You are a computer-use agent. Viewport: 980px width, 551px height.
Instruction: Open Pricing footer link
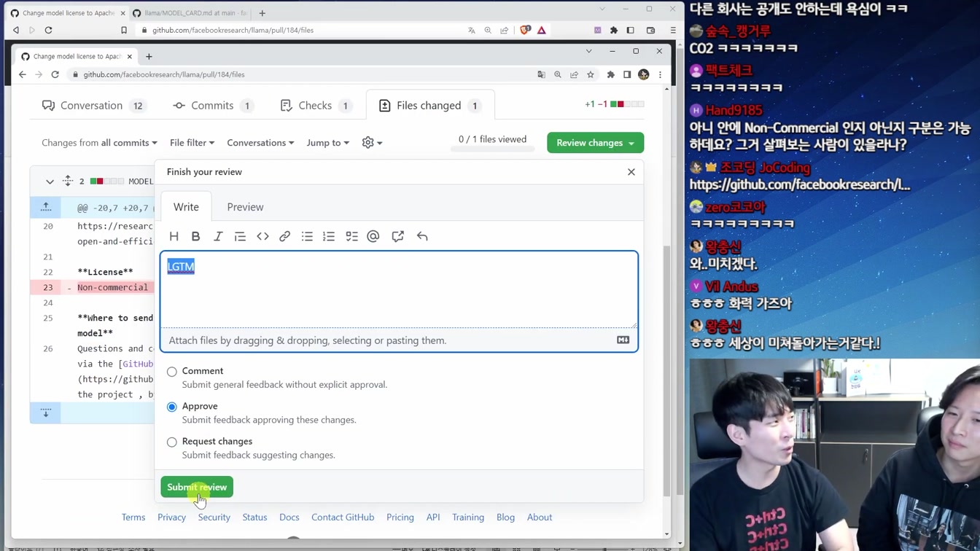click(x=400, y=517)
